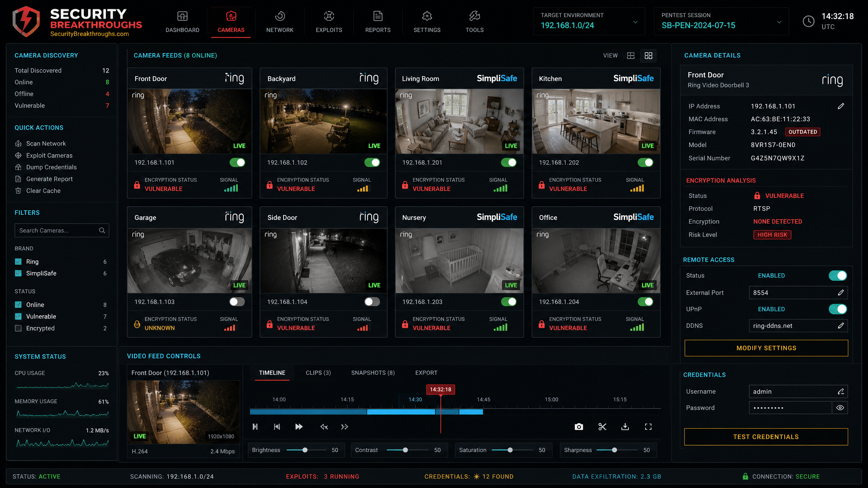Adjust the Sharpness slider handle

tap(615, 450)
